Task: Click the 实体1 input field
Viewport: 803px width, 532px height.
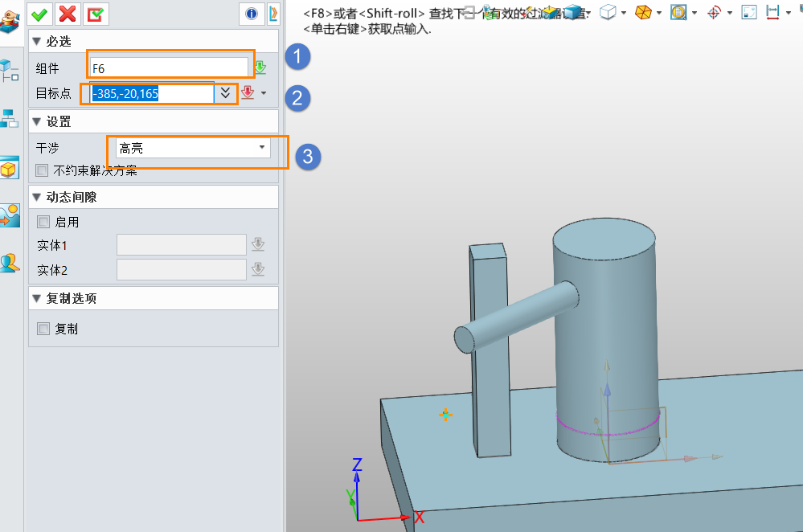Action: [x=182, y=245]
